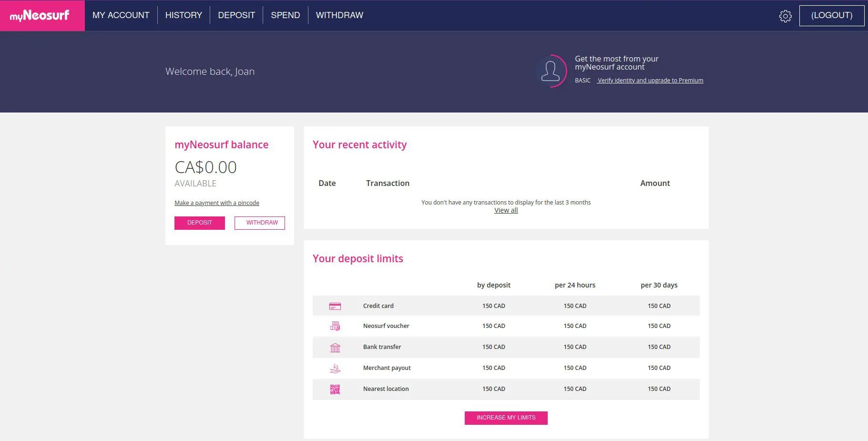This screenshot has width=868, height=441.
Task: Click the Bank transfer per 30 days '150 CAD'
Action: (x=659, y=347)
